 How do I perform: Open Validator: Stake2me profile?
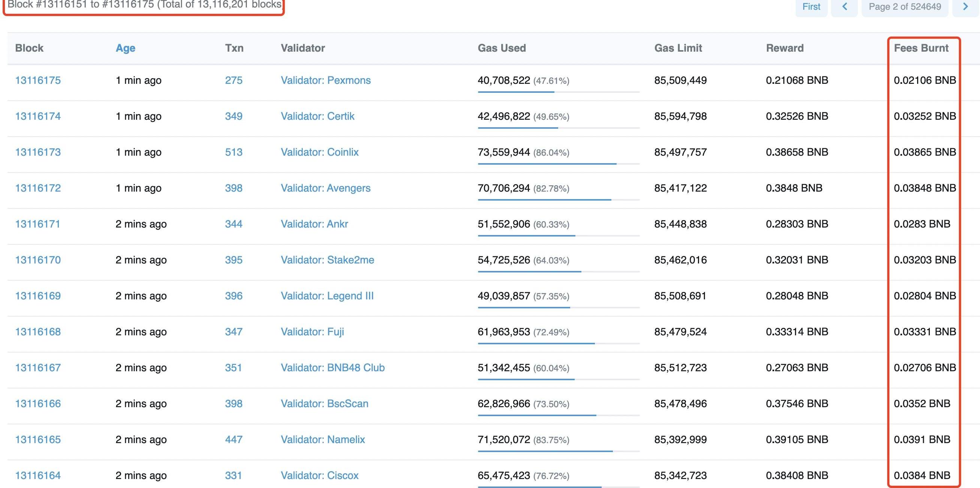point(327,260)
